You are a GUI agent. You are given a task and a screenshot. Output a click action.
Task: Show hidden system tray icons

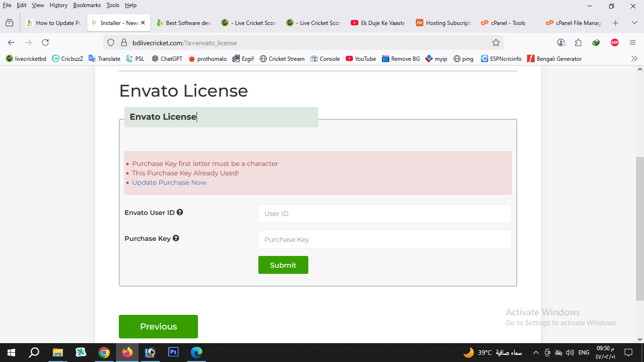[536, 352]
